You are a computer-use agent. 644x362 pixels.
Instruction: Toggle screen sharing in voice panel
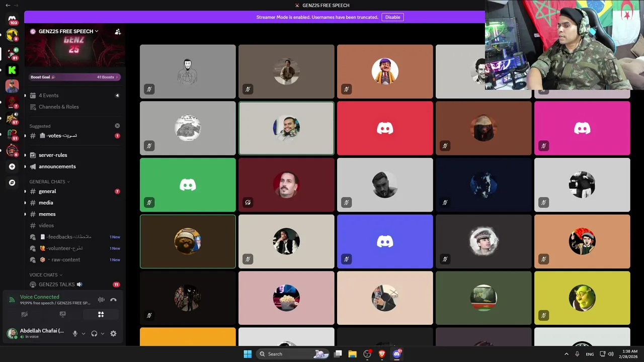(62, 314)
